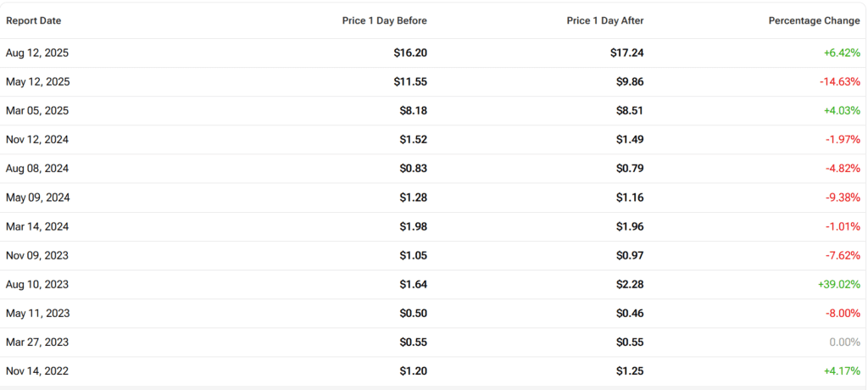
Task: Click the Percentage Change column header
Action: point(814,20)
